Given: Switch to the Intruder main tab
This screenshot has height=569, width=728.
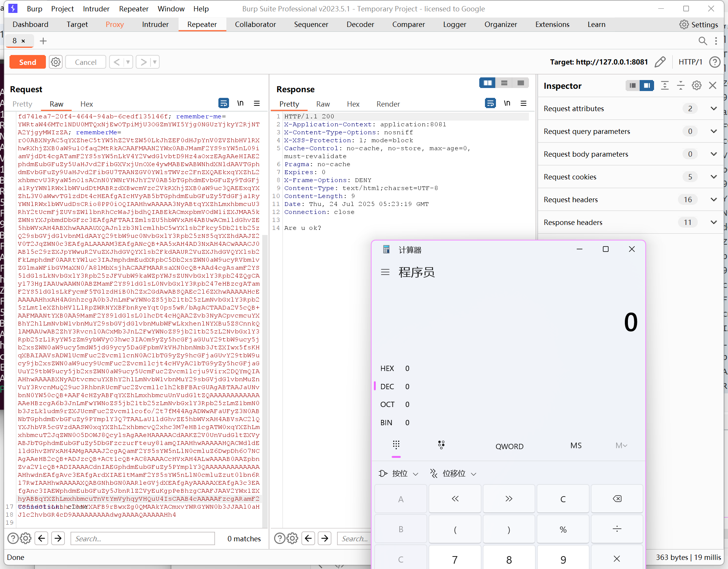Looking at the screenshot, I should [155, 24].
